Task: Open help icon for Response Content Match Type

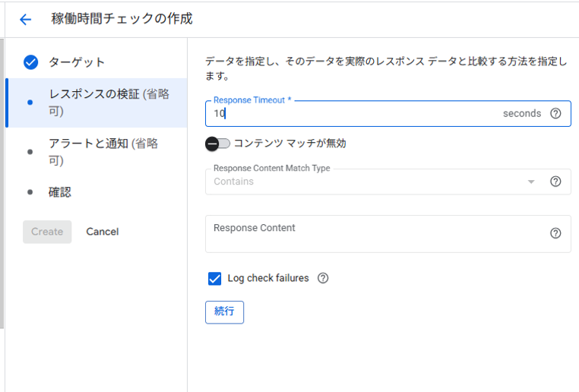Action: coord(555,182)
